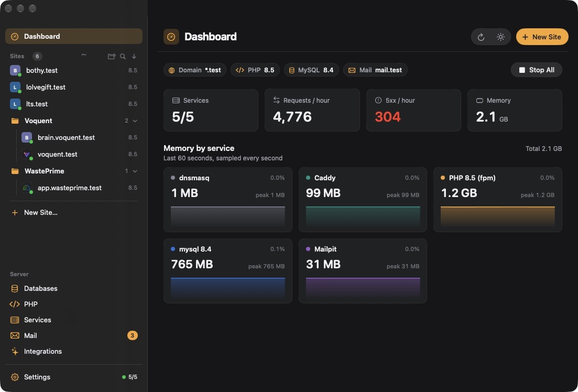The width and height of the screenshot is (578, 392).
Task: Click the Integrations sparkle icon
Action: tap(15, 352)
